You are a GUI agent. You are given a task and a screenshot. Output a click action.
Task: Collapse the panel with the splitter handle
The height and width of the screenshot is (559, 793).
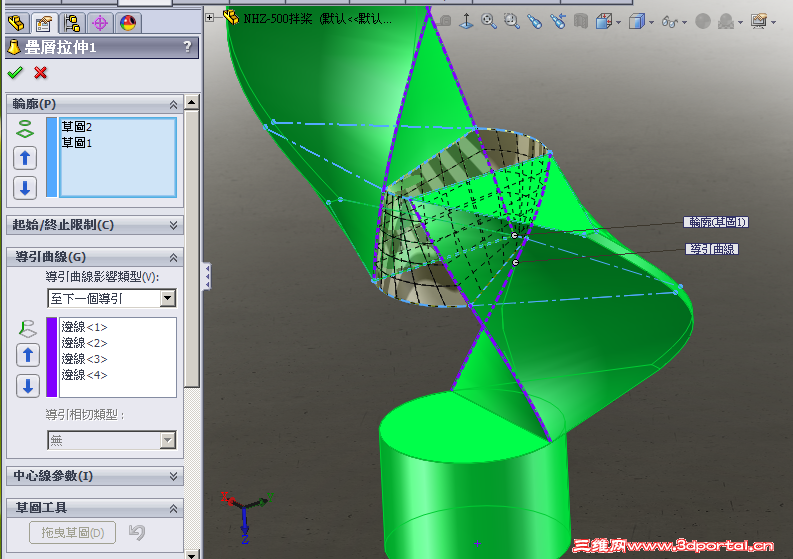[x=207, y=276]
